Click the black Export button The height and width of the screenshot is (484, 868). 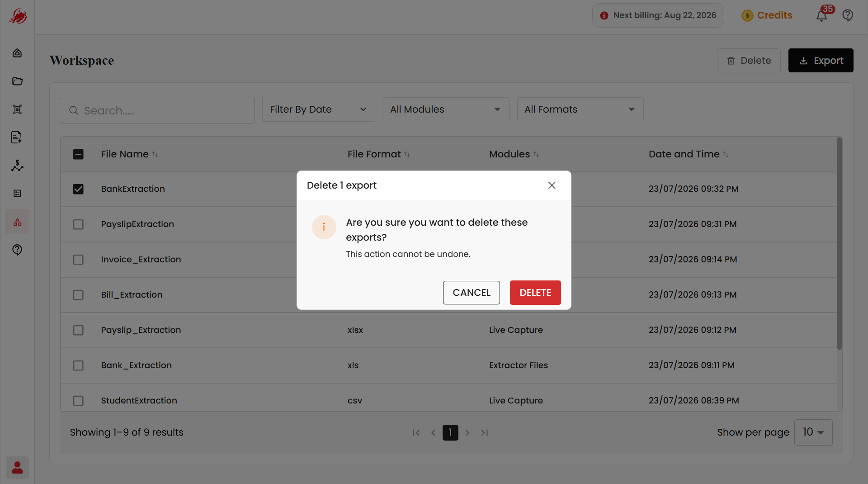tap(821, 61)
